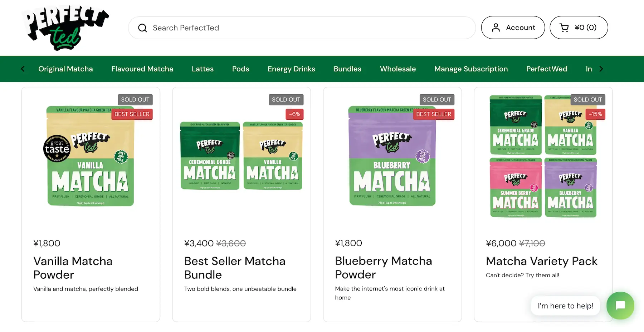Select Energy Drinks in navigation
Viewport: 644px width, 332px height.
[291, 69]
